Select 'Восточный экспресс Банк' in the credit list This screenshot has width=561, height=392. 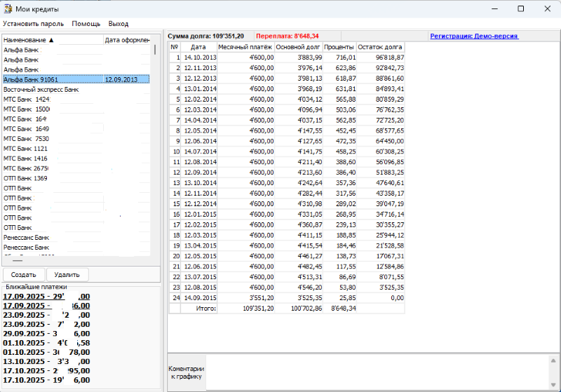coord(41,90)
